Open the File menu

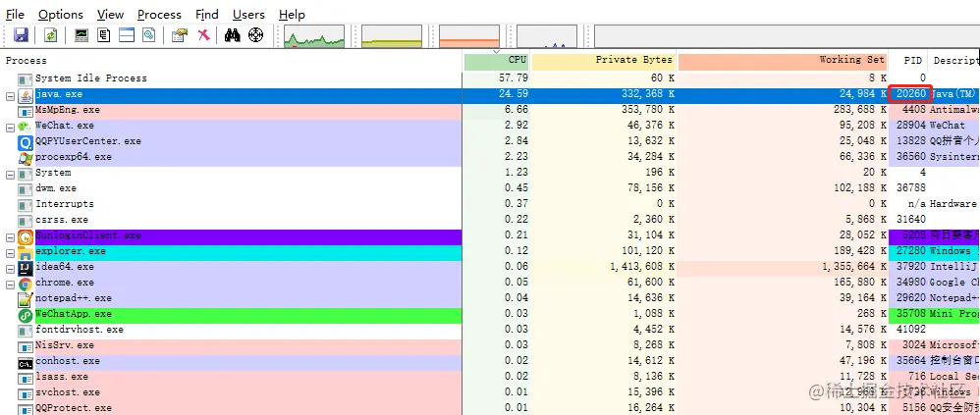point(15,14)
